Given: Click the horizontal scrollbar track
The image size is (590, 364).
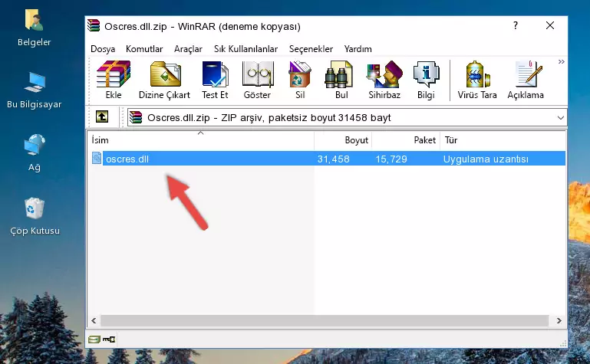Looking at the screenshot, I should pyautogui.click(x=325, y=320).
